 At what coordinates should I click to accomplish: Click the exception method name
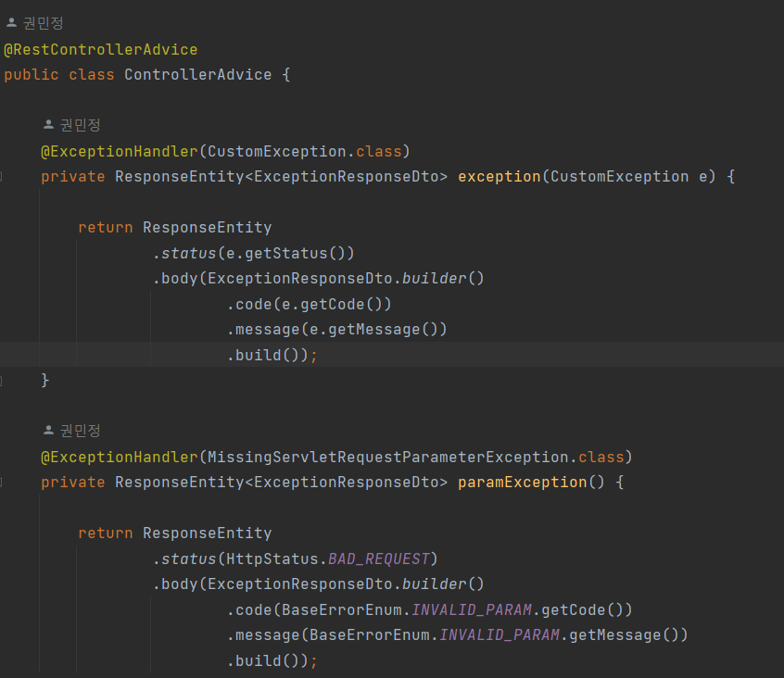click(x=499, y=177)
